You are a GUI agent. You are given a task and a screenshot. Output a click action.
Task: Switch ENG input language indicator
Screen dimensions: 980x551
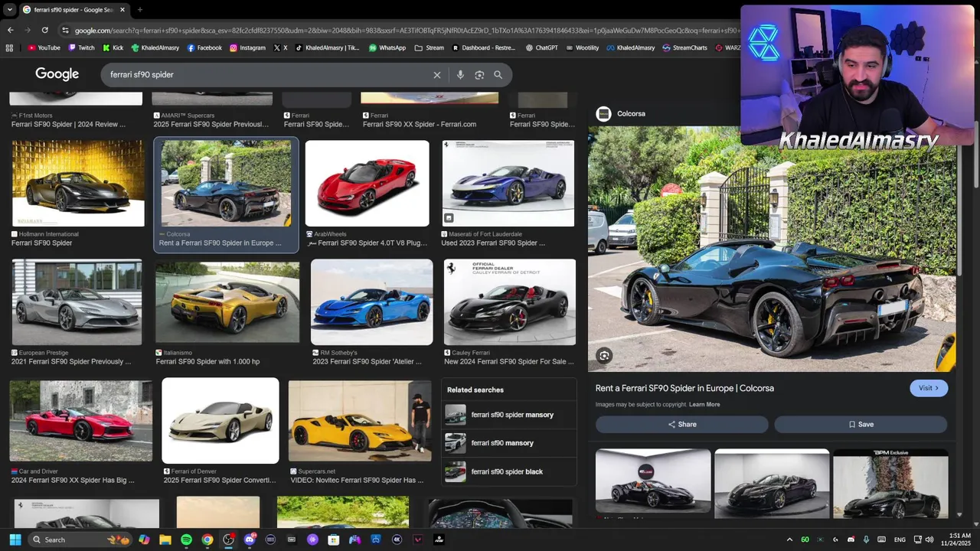click(900, 540)
